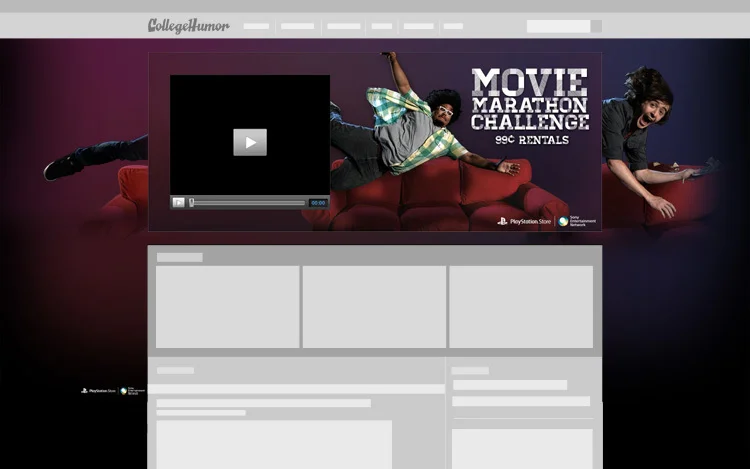This screenshot has height=469, width=750.
Task: Open the middle of the three thumbnail placeholders
Action: [374, 307]
